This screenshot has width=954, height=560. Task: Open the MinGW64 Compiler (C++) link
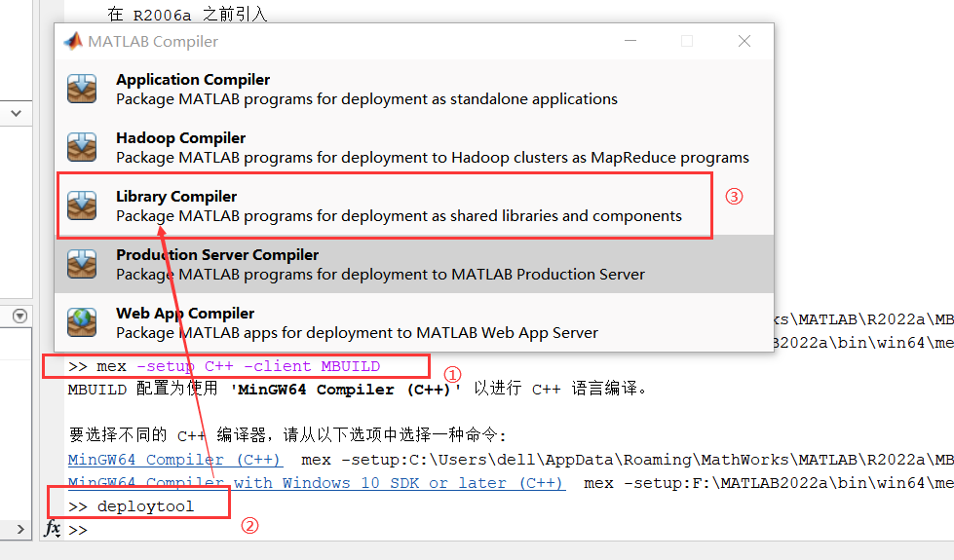click(x=174, y=460)
